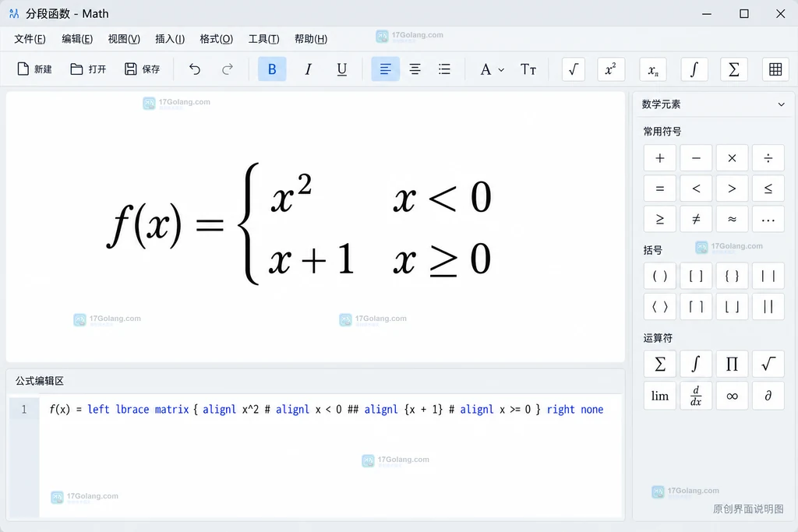Insert the equals symbol
This screenshot has height=532, width=798.
660,188
